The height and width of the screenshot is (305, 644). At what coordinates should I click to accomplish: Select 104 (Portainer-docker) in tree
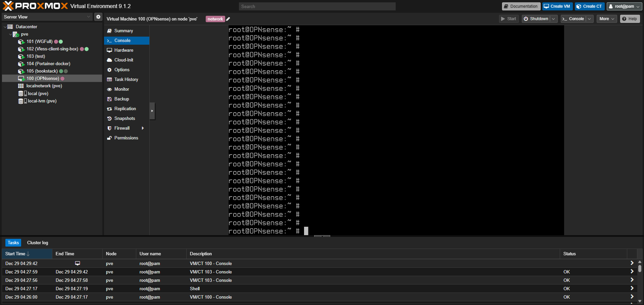[48, 64]
